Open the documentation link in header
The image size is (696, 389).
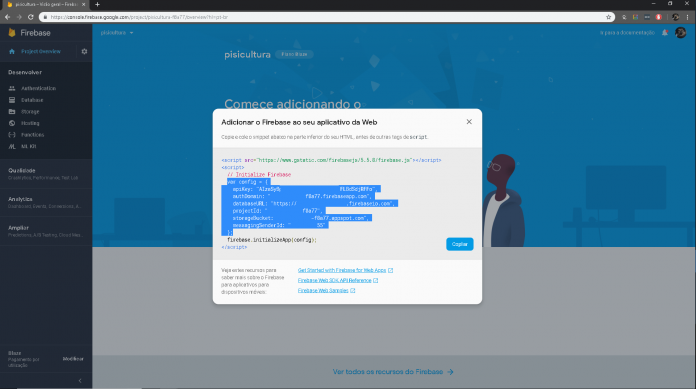point(627,33)
